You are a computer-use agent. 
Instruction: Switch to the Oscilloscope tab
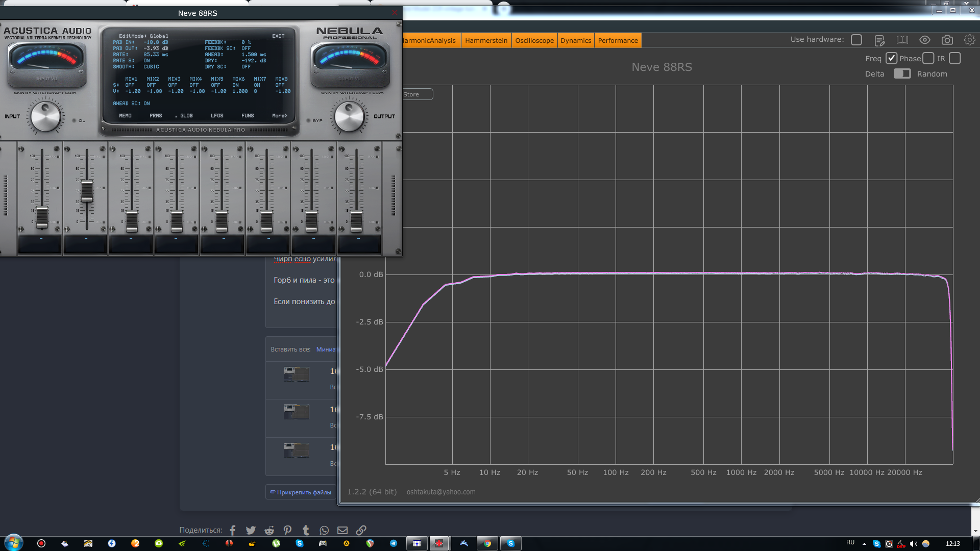point(534,40)
